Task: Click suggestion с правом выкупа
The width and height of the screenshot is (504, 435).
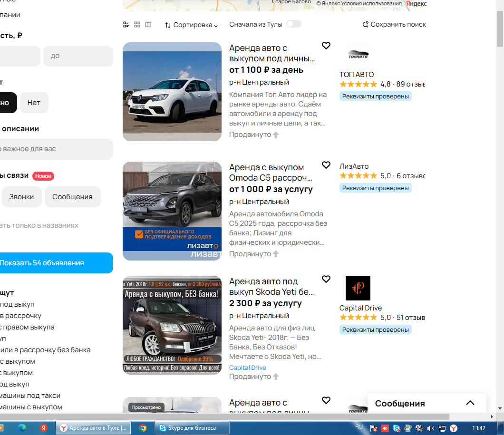Action: (27, 327)
